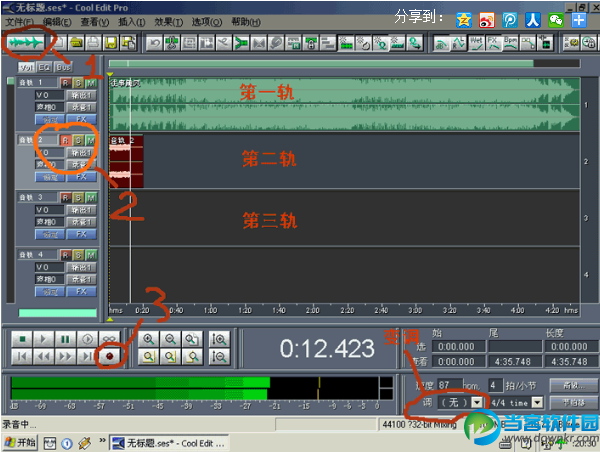Select the Bus tab
600x452 pixels.
coord(63,68)
